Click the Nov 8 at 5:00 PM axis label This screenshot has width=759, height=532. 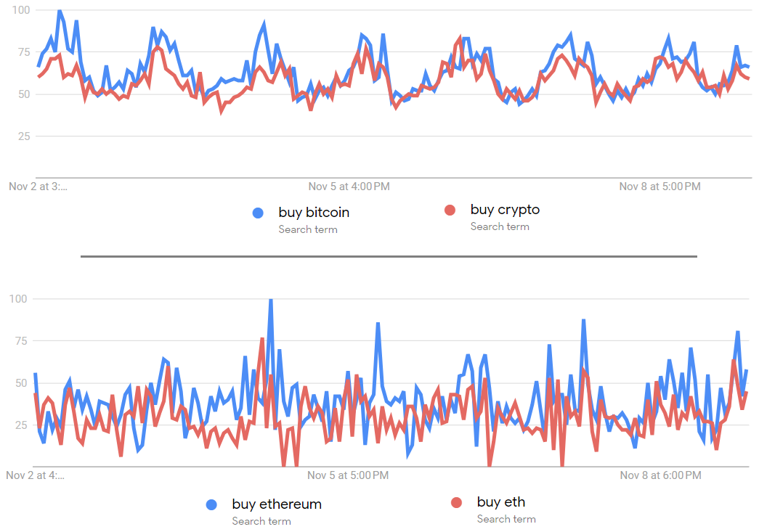tap(659, 187)
